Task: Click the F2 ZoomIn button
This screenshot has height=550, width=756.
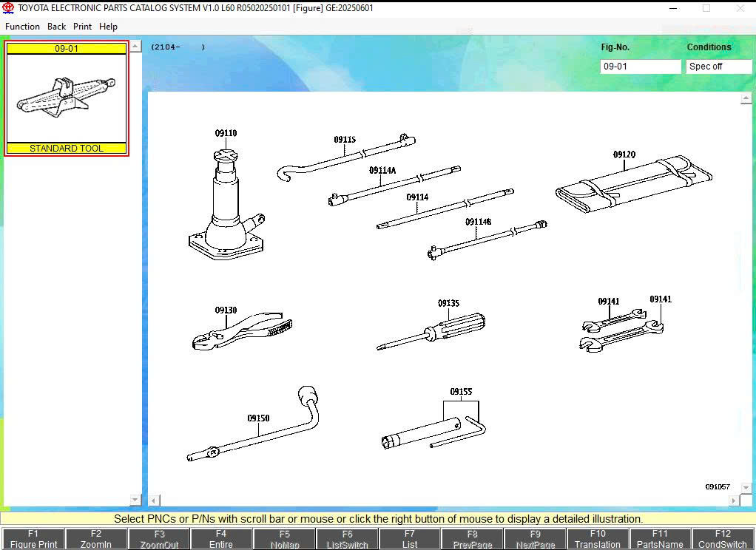Action: pyautogui.click(x=96, y=539)
